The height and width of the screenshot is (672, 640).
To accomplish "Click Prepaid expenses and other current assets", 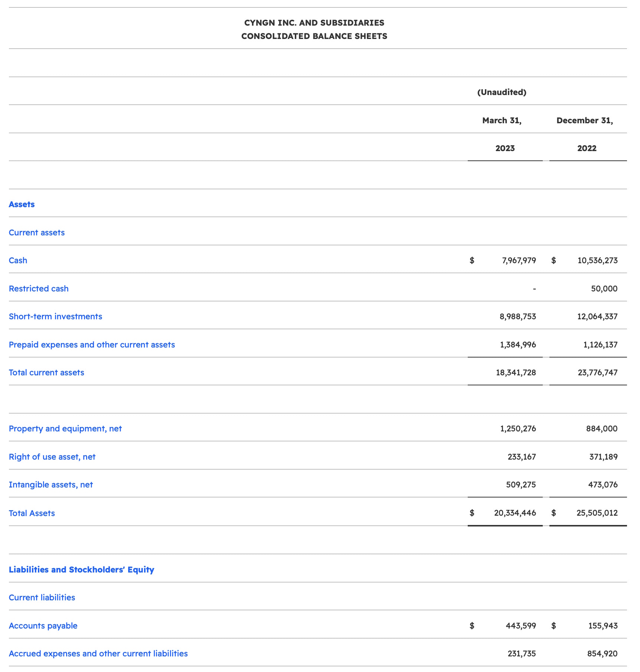I will click(92, 345).
